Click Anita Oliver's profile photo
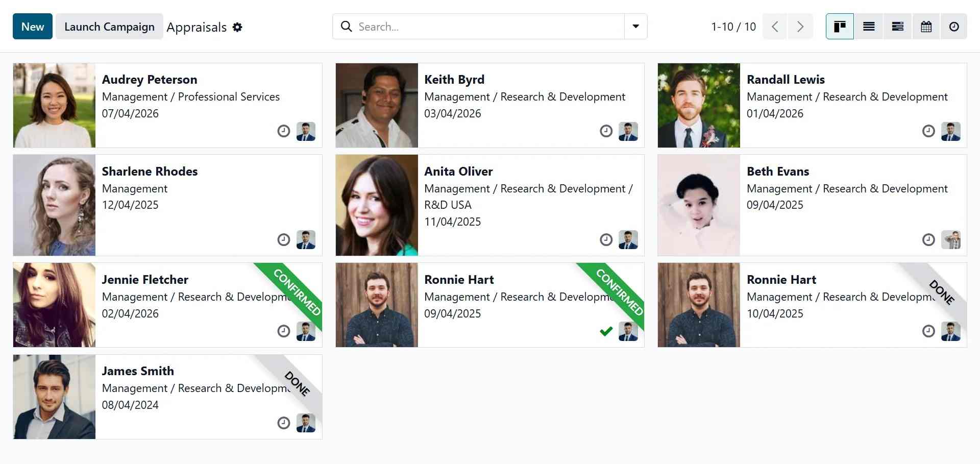This screenshot has width=980, height=464. click(377, 205)
